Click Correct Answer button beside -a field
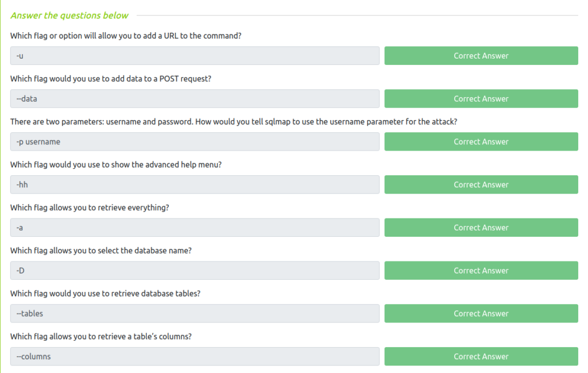Image resolution: width=588 pixels, height=373 pixels. coord(481,228)
